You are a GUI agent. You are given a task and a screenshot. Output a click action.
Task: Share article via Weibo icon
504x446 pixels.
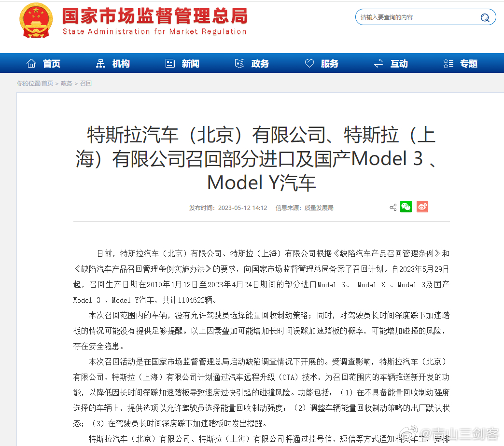click(x=422, y=207)
